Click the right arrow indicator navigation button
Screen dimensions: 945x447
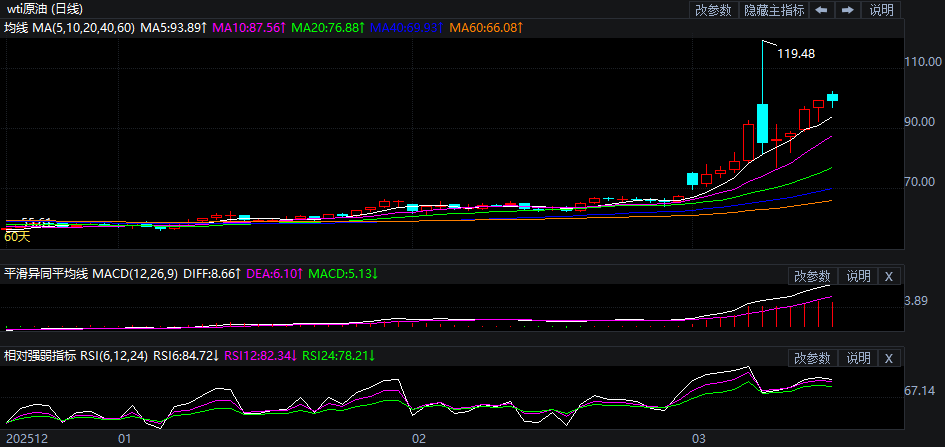pos(847,10)
